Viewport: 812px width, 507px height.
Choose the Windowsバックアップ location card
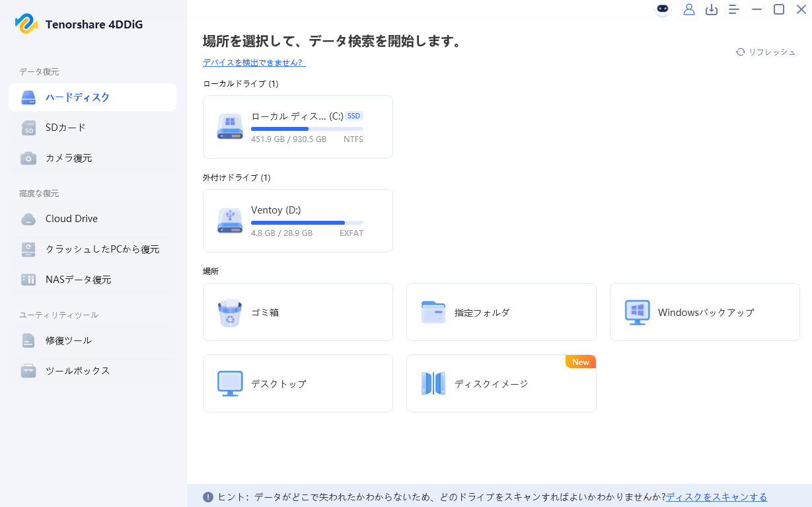(705, 312)
